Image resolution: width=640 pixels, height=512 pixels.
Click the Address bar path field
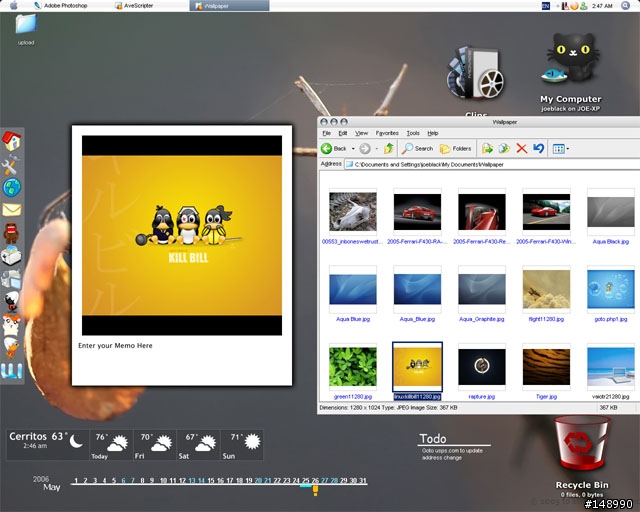coord(492,164)
